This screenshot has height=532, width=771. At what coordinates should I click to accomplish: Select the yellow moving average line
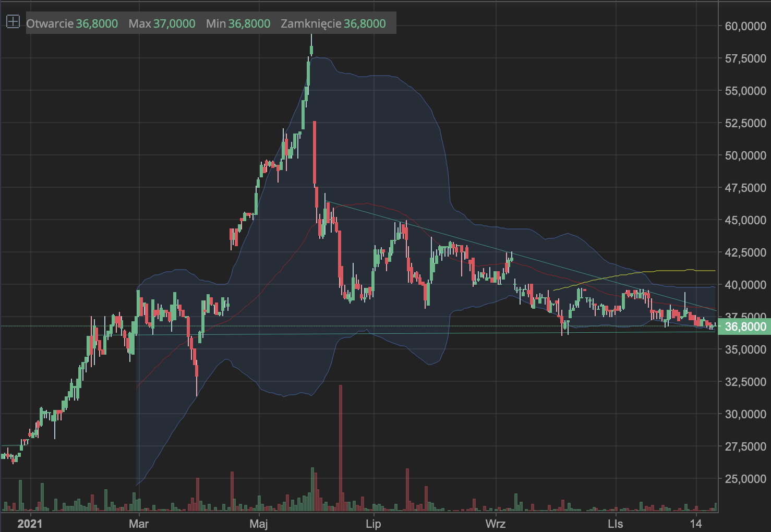[x=668, y=271]
